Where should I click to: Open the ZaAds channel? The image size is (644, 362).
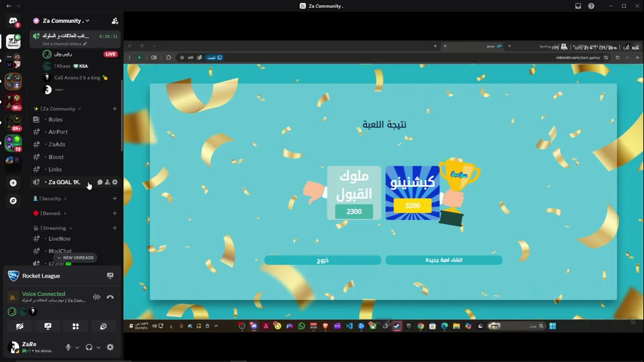point(75,144)
